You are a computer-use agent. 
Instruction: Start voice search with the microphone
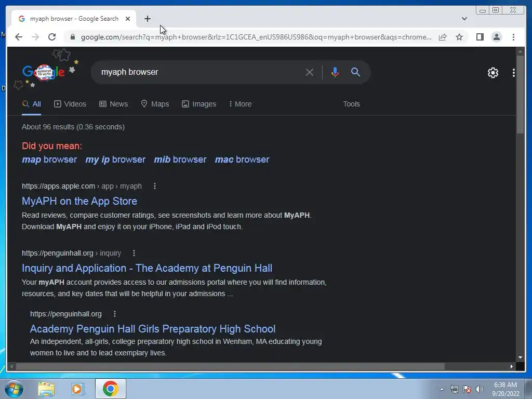(335, 72)
